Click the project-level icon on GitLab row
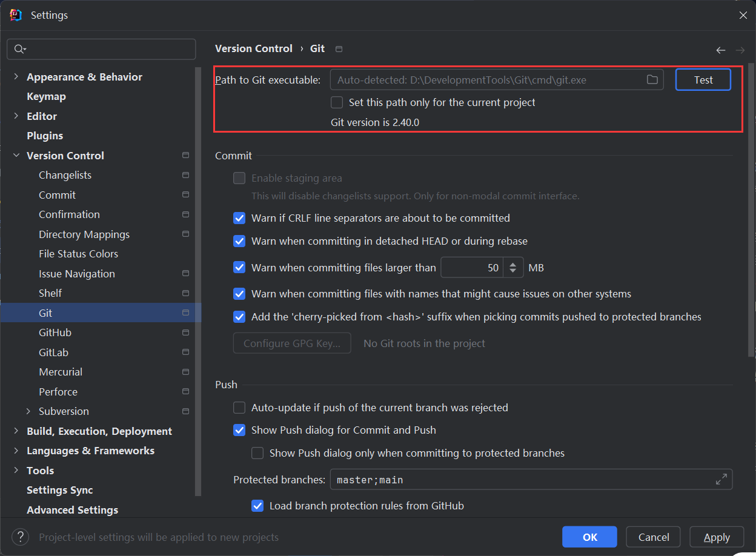 [185, 352]
